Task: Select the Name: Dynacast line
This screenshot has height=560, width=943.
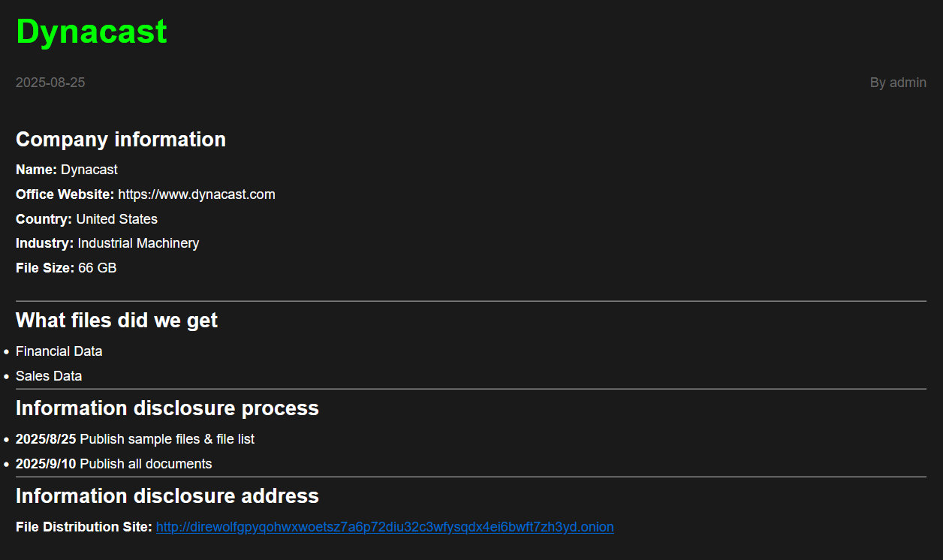Action: [67, 170]
